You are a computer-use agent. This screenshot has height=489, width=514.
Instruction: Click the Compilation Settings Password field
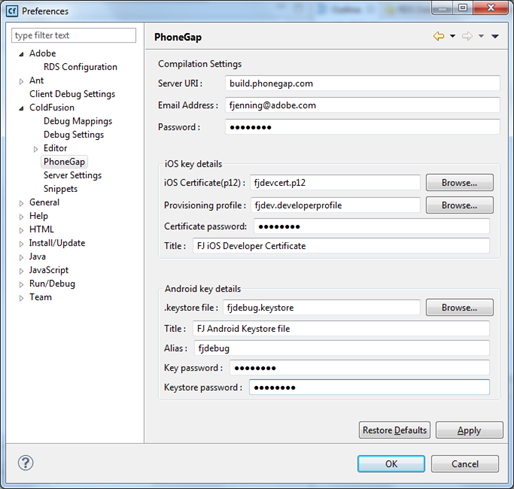click(363, 127)
